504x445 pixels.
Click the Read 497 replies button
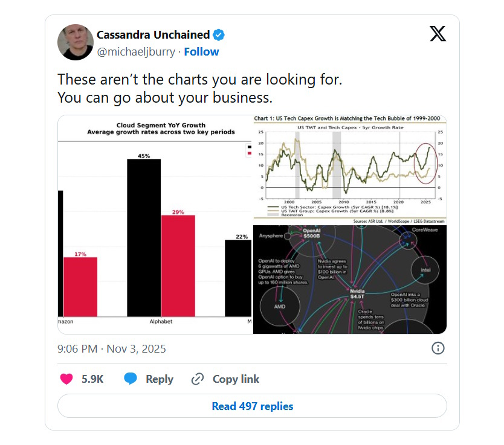tap(252, 406)
